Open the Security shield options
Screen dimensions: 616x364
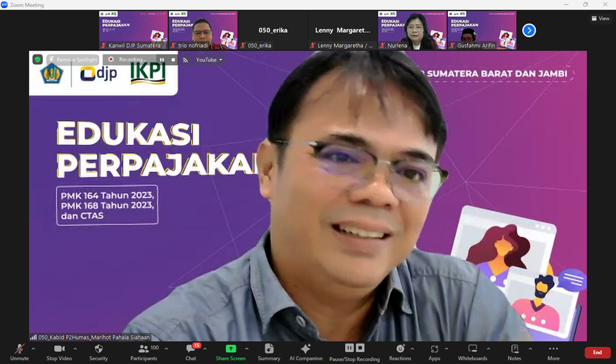[98, 352]
